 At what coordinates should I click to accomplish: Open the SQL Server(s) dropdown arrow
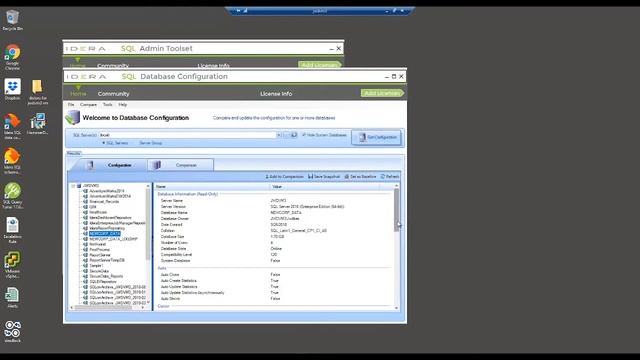click(279, 135)
